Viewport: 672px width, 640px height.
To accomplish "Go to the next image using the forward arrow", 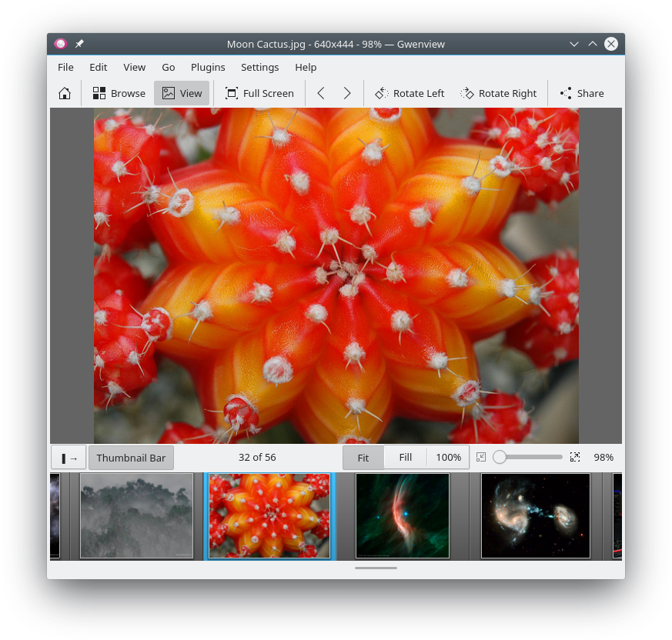I will pyautogui.click(x=346, y=92).
